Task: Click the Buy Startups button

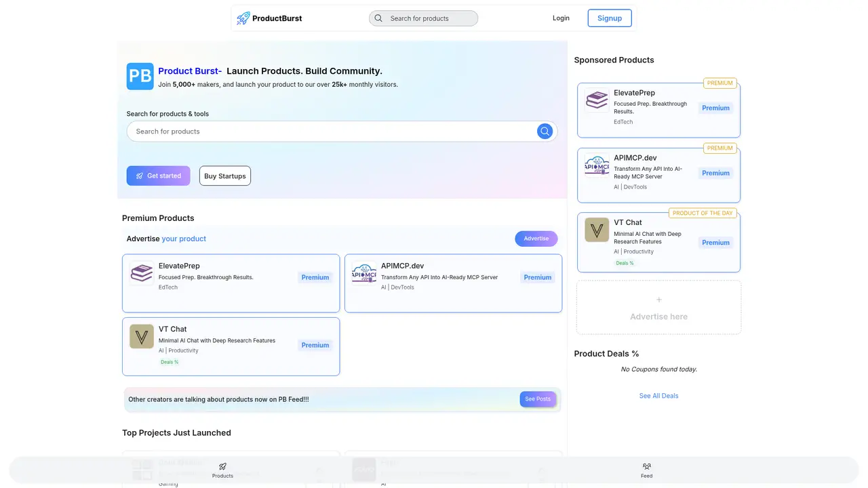Action: pyautogui.click(x=225, y=176)
